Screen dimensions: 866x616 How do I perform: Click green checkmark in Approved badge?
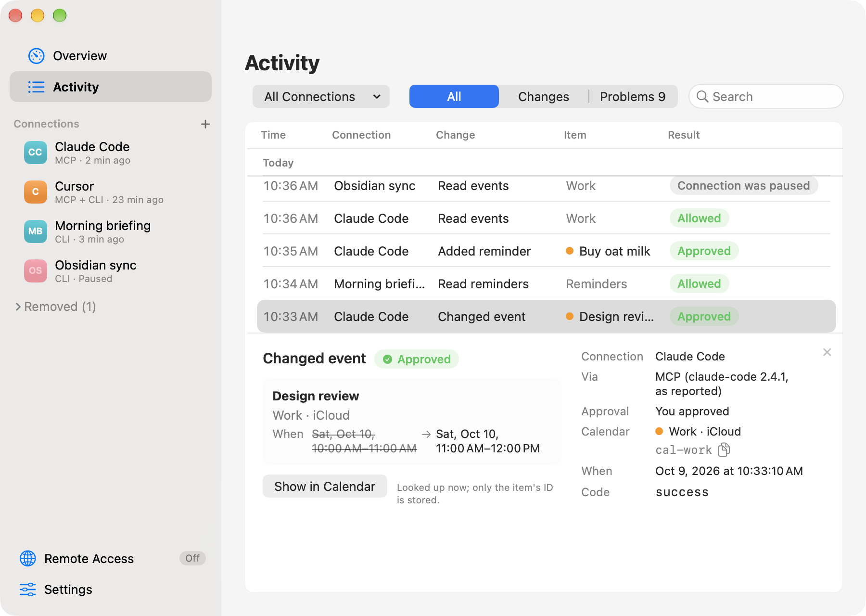tap(387, 359)
